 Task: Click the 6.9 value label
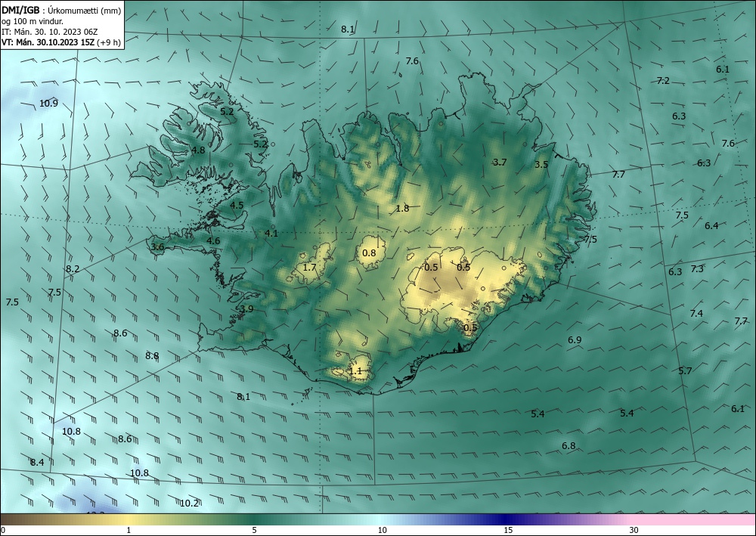pos(575,340)
